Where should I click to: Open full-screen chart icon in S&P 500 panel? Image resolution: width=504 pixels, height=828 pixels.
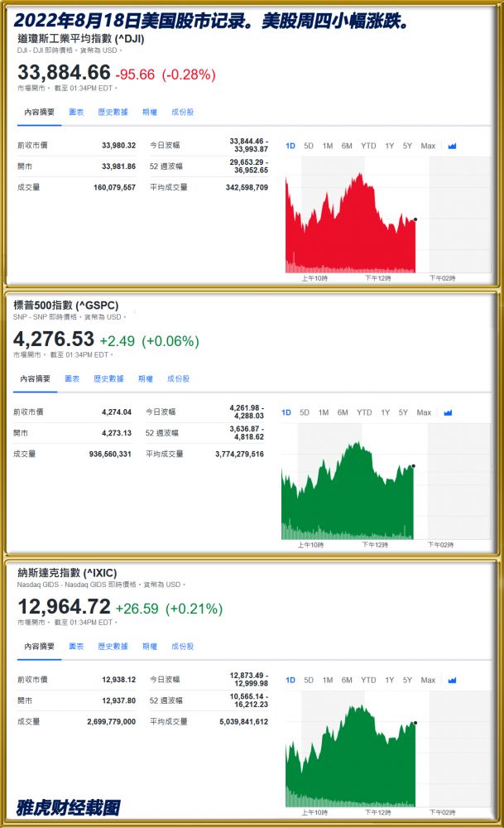coord(448,412)
